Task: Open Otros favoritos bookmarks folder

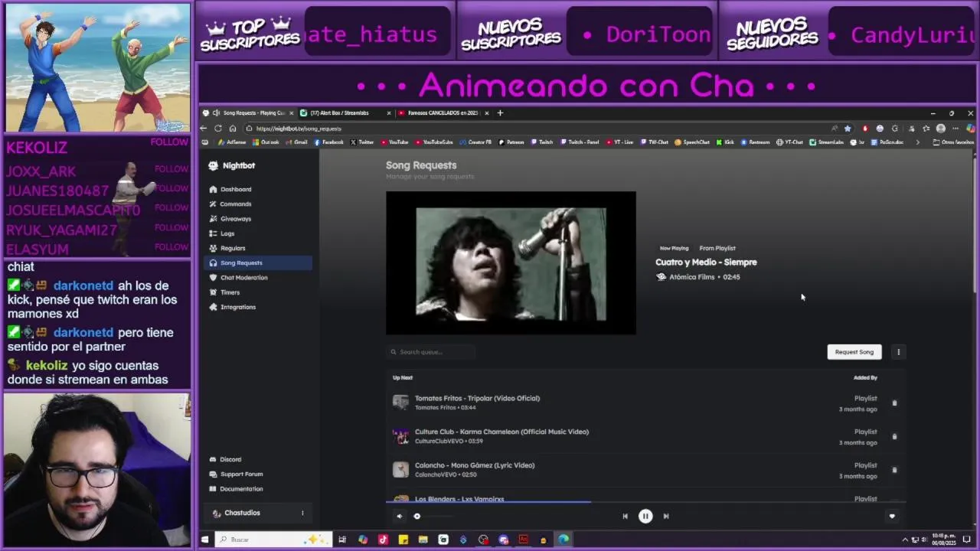Action: (x=953, y=142)
